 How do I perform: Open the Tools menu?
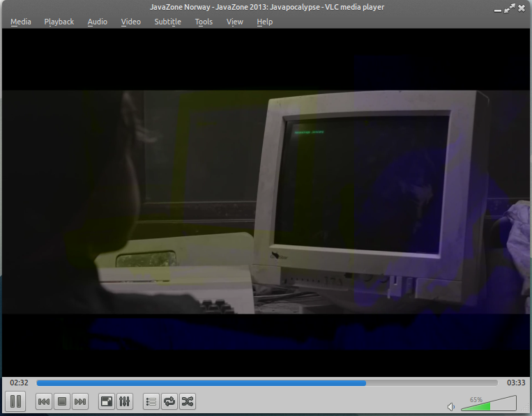click(x=204, y=22)
